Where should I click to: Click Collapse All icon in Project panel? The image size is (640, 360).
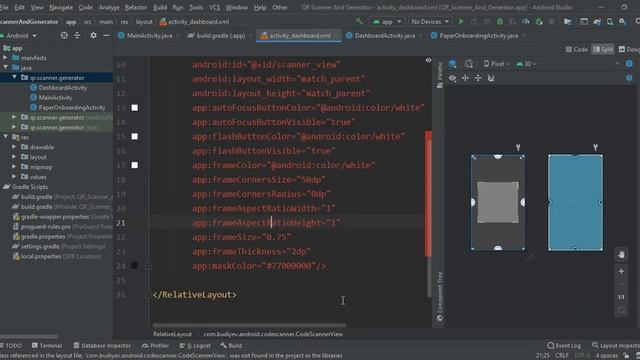[77, 36]
